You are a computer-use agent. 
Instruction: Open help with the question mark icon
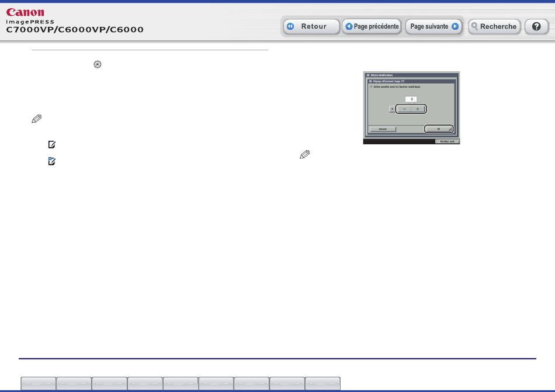point(536,26)
